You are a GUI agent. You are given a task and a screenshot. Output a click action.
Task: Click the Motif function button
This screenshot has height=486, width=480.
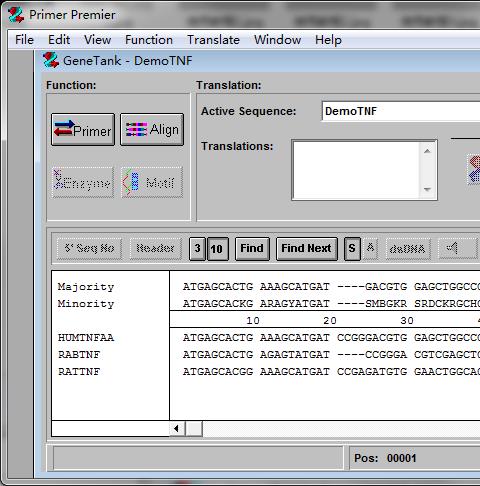click(152, 183)
